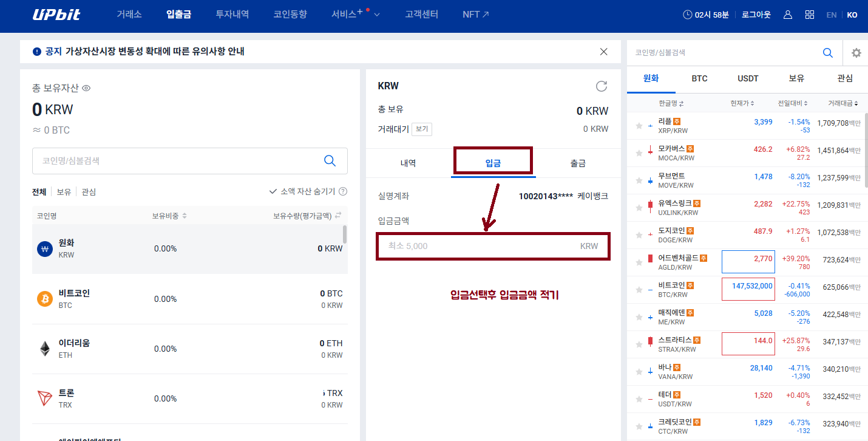Switch to the 내역 tab

408,163
